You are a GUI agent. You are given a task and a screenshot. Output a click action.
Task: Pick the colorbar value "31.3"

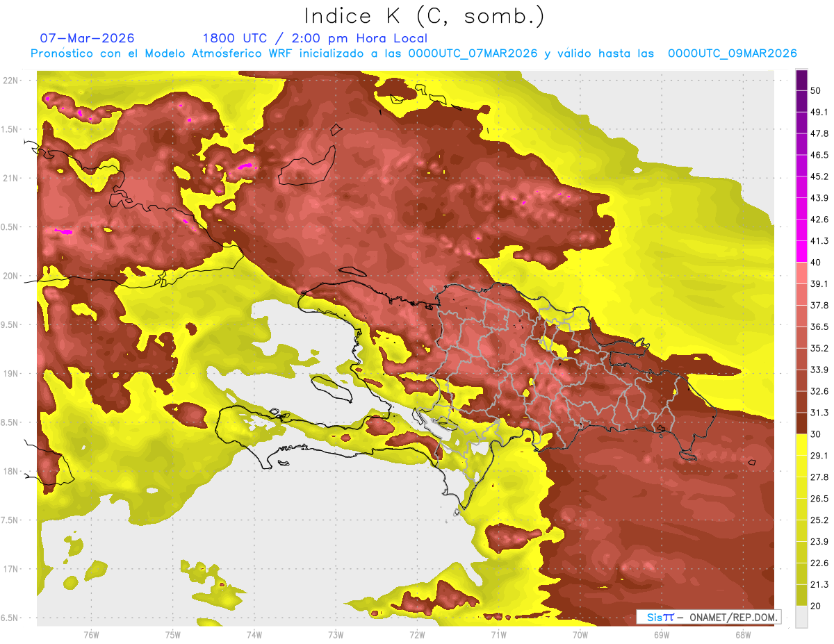coord(819,413)
